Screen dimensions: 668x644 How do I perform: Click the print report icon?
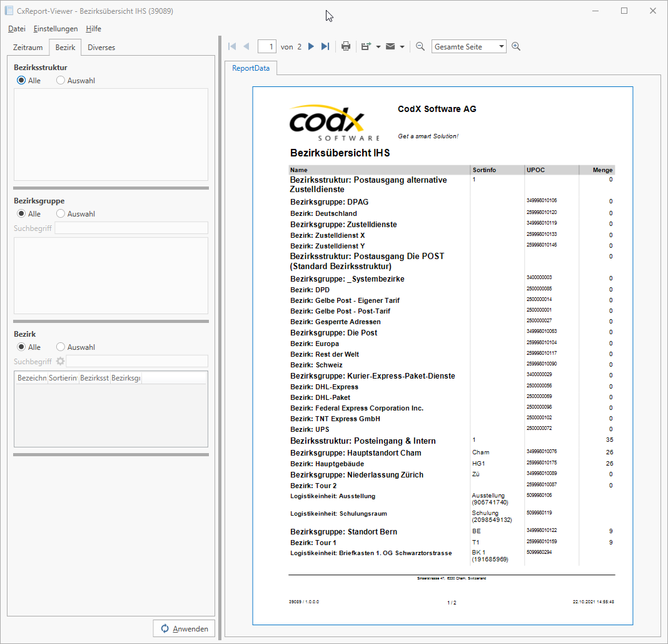[x=346, y=46]
